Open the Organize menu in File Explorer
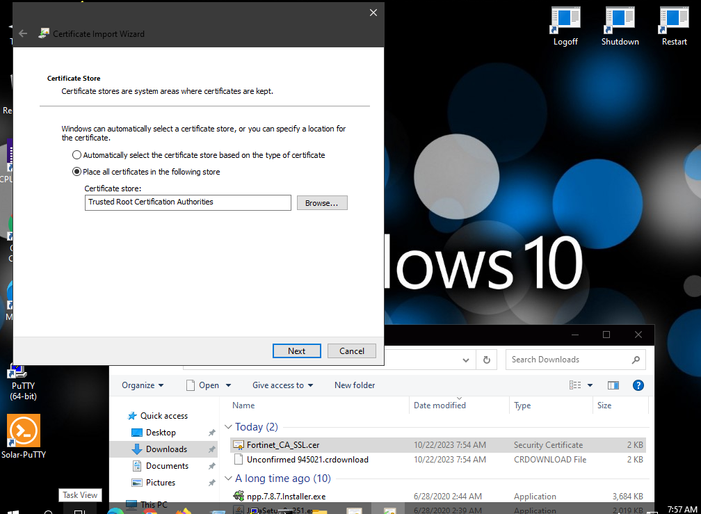Screen dimensions: 701x514 click(x=143, y=385)
